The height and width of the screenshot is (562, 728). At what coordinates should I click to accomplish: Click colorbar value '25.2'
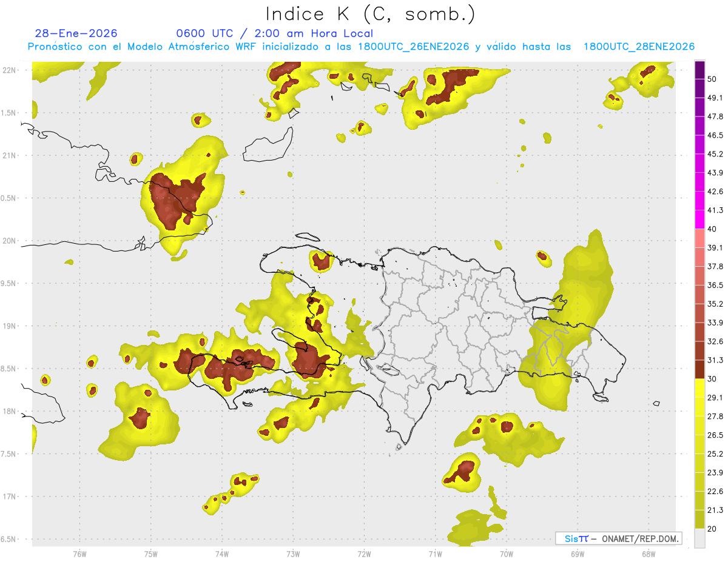tap(715, 454)
